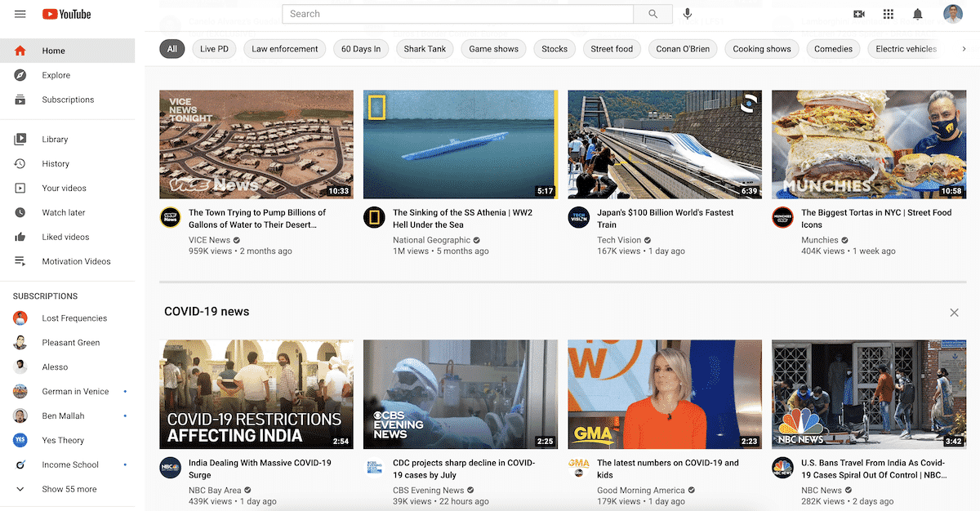Open the YouTube apps grid
980x511 pixels.
(x=889, y=14)
